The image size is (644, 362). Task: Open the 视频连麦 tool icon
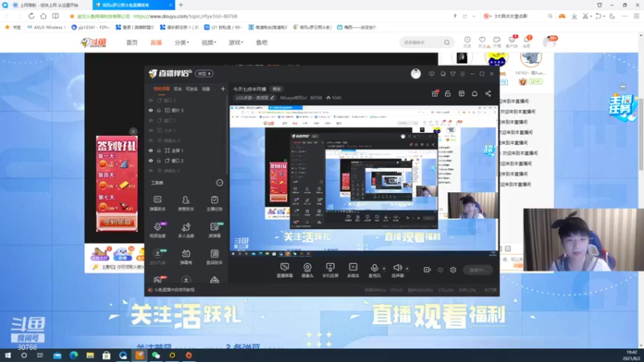(157, 230)
